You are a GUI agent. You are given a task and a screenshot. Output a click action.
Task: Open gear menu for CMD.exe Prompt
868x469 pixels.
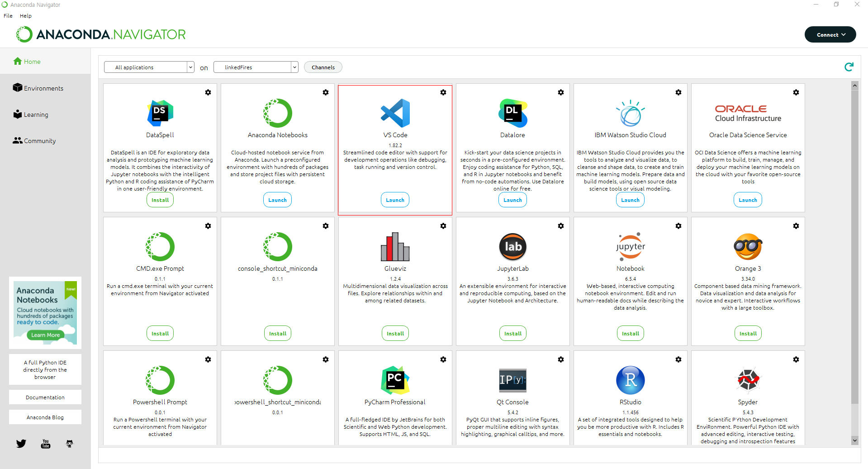(x=208, y=226)
